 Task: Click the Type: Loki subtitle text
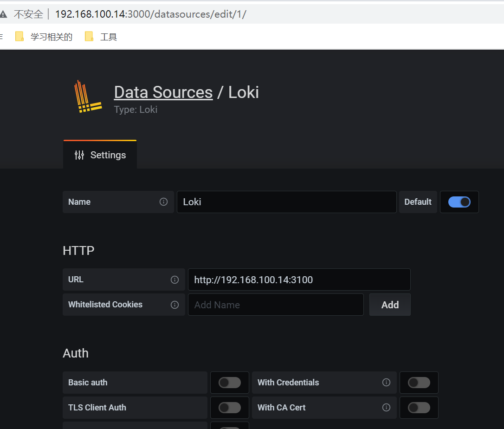coord(136,110)
